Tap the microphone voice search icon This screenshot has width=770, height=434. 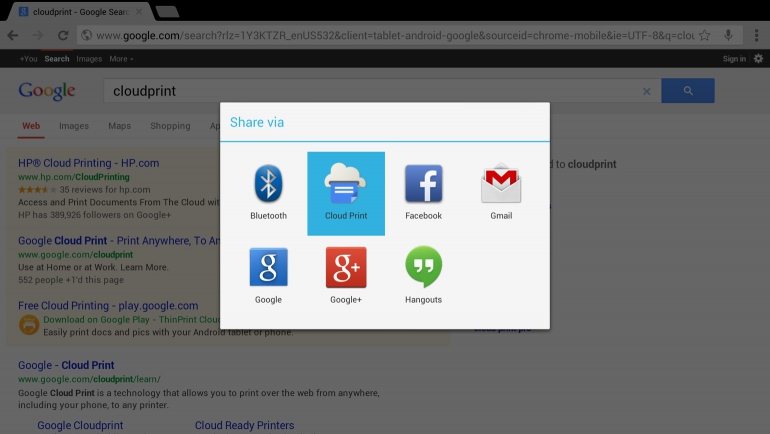pos(729,35)
